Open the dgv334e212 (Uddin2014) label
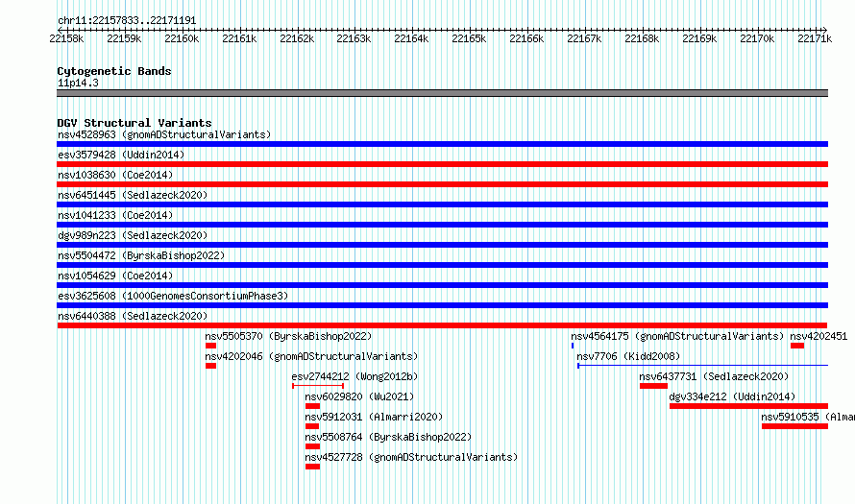The height and width of the screenshot is (504, 855). point(732,396)
